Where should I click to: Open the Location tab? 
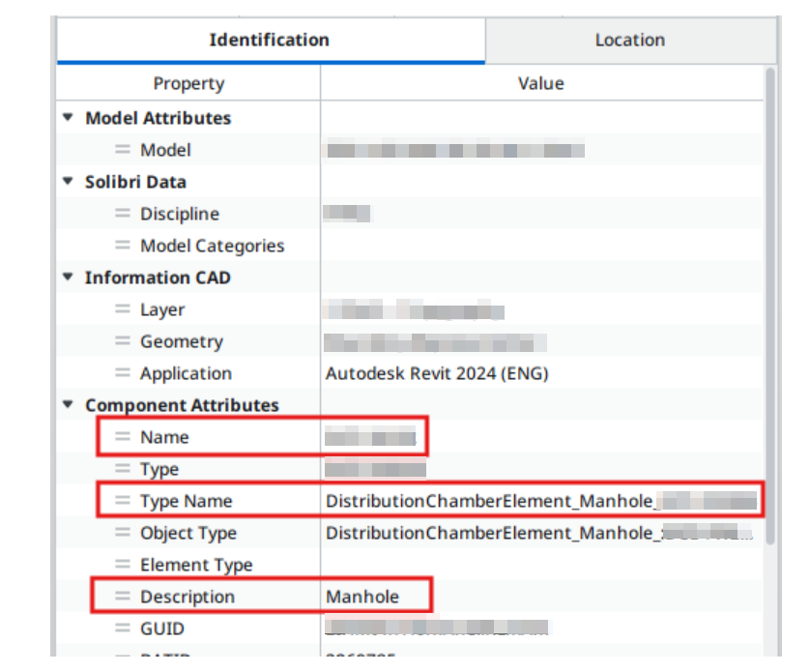(x=630, y=41)
